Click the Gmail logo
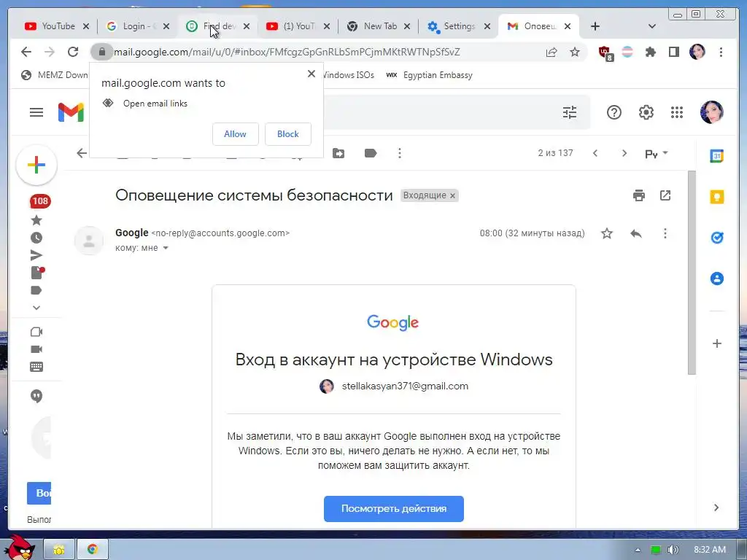The width and height of the screenshot is (747, 560). coord(71,112)
